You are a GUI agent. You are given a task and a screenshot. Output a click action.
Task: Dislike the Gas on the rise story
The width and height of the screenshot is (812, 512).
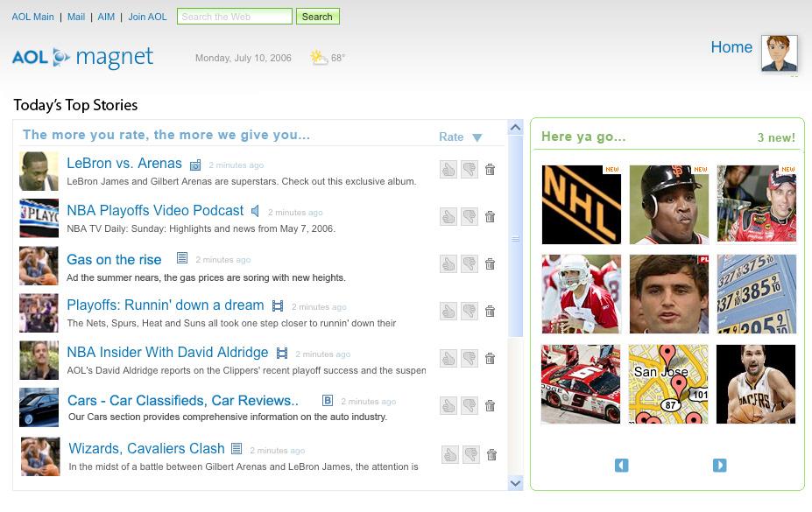click(470, 263)
